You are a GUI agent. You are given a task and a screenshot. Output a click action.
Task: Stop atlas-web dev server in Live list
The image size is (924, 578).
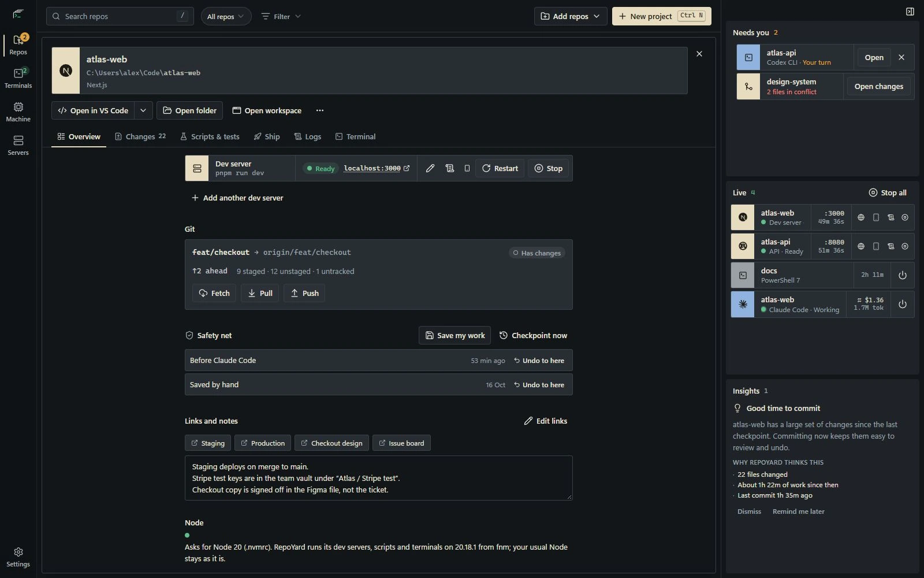[905, 217]
